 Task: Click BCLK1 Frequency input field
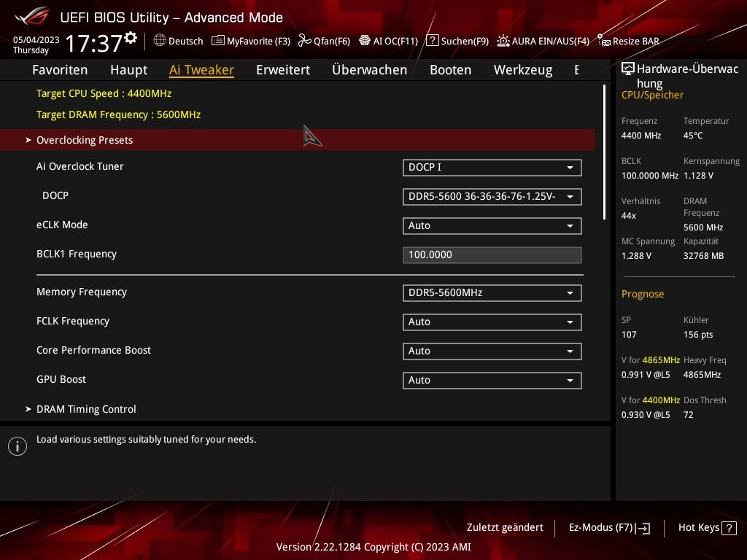point(492,254)
